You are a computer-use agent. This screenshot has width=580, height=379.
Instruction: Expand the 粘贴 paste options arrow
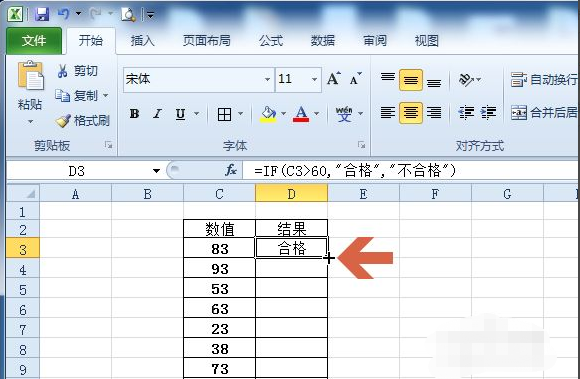coord(30,121)
